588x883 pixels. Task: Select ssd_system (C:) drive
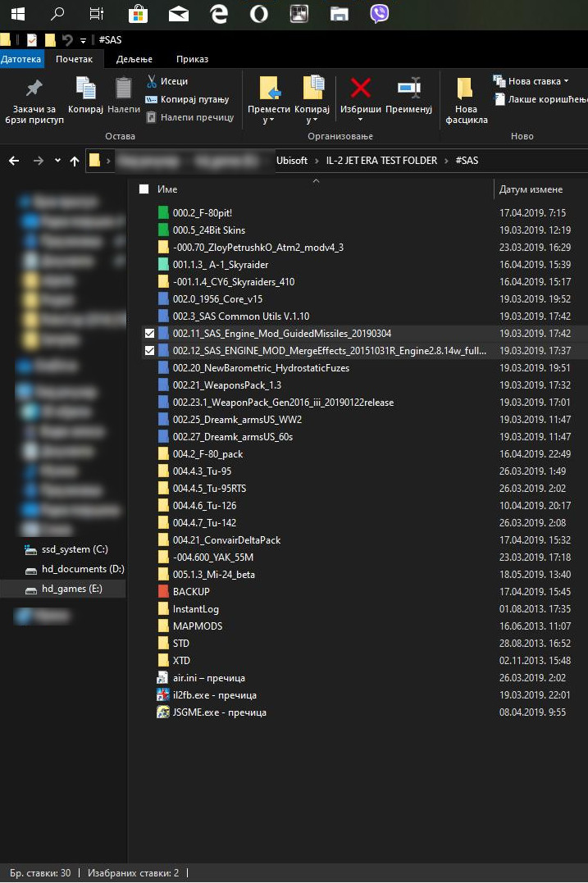[75, 549]
